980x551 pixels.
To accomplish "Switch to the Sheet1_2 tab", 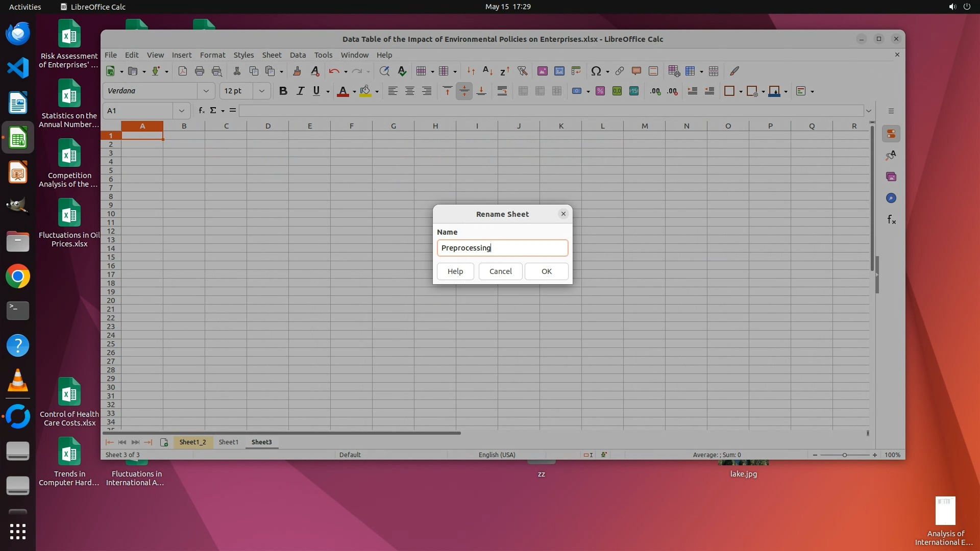I will point(192,442).
